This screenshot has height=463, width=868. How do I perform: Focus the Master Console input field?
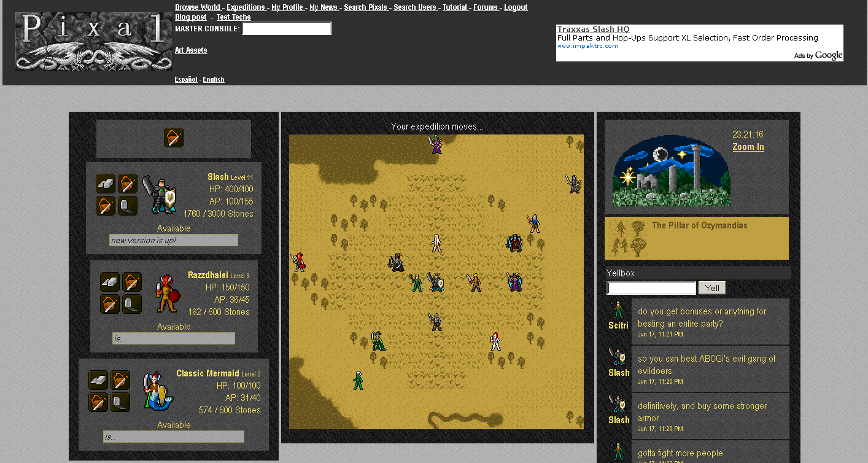(x=287, y=28)
